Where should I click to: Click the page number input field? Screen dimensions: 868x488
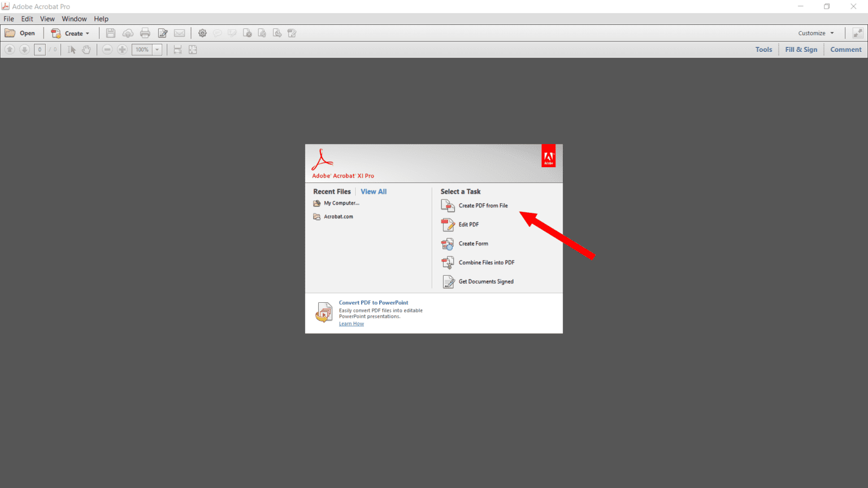(x=40, y=50)
